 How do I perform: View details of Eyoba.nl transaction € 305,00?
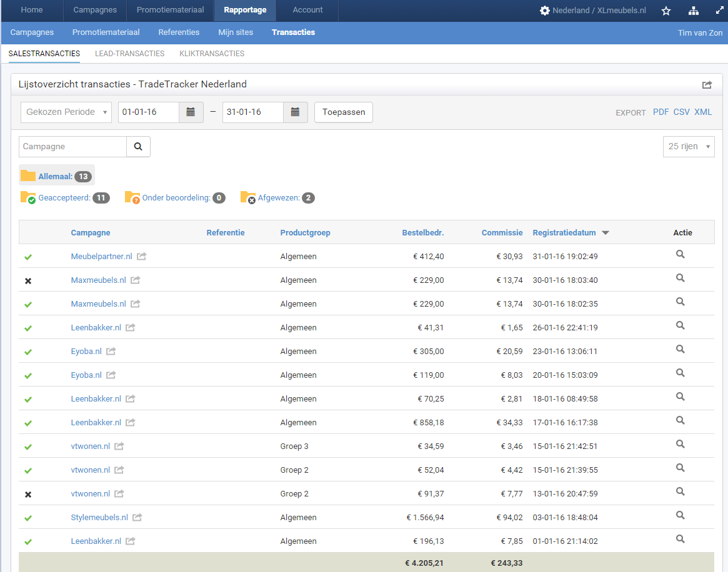680,349
